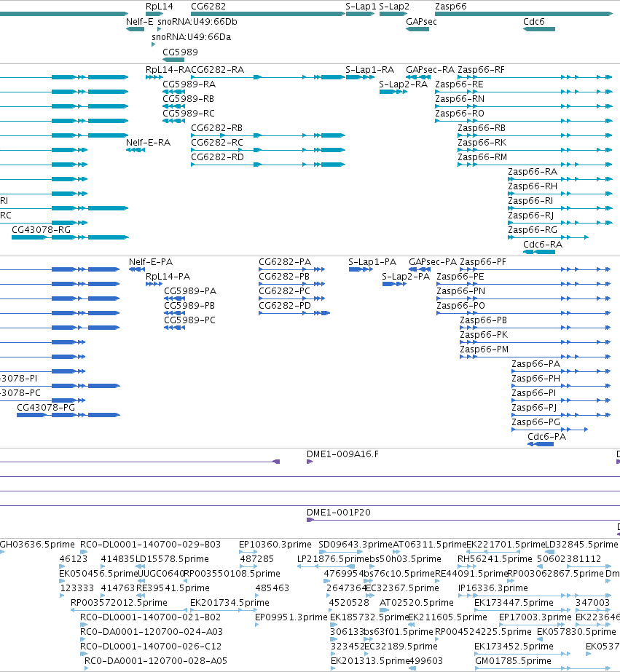Viewport: 620px width, 672px height.
Task: Open the GAPsec gene label without suffix
Action: click(x=421, y=21)
